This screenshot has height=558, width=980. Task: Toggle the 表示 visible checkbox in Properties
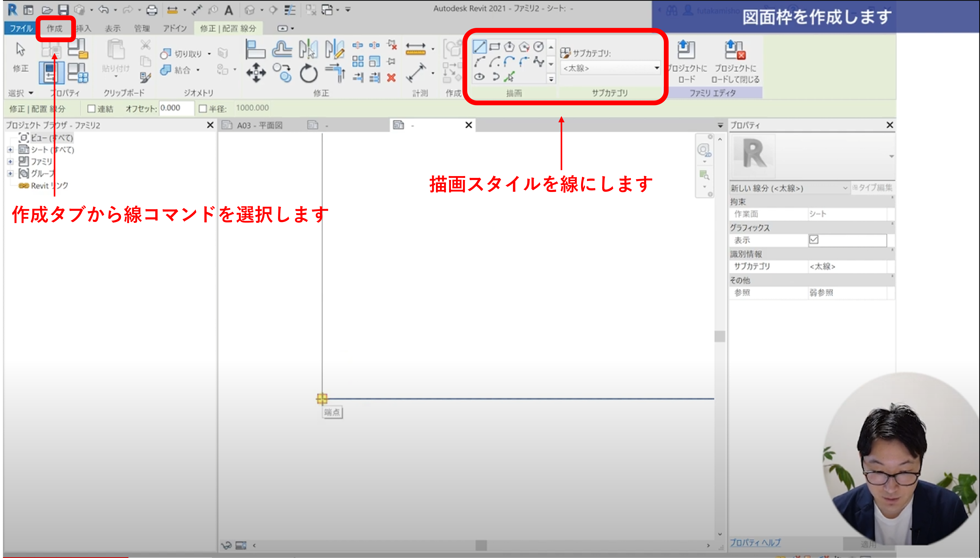click(x=813, y=240)
